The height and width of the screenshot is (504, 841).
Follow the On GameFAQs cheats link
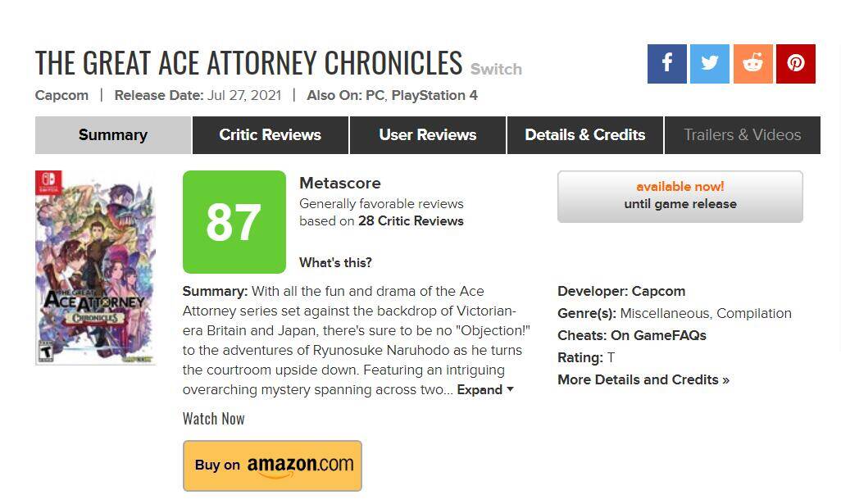pyautogui.click(x=659, y=336)
